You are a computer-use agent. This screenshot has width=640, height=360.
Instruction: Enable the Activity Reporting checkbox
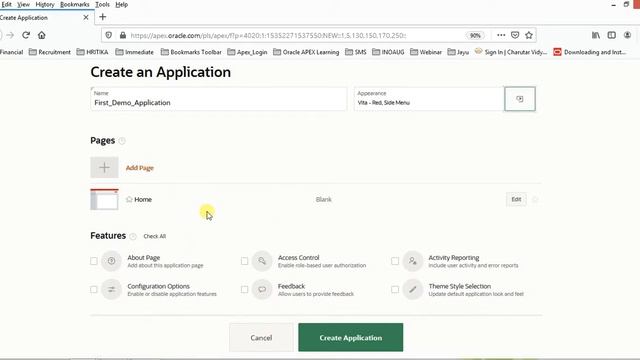pos(395,261)
